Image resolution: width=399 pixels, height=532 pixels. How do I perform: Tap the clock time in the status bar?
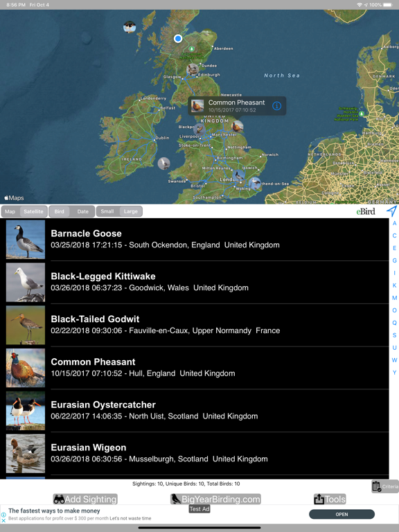(16, 5)
